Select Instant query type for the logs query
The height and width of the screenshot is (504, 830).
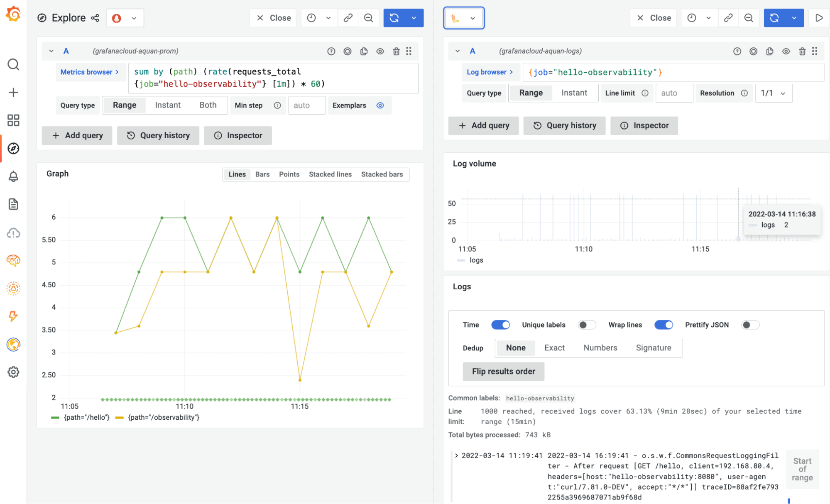tap(575, 93)
